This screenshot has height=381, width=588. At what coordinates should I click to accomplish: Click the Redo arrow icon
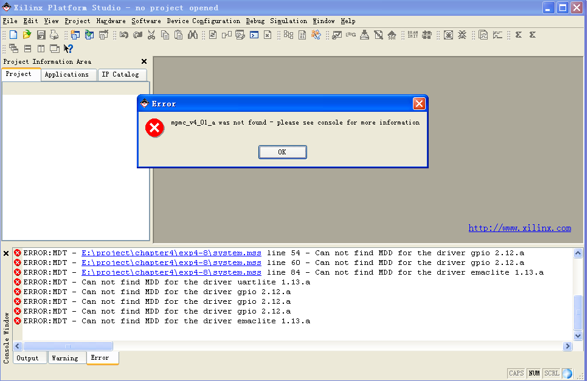coord(137,35)
